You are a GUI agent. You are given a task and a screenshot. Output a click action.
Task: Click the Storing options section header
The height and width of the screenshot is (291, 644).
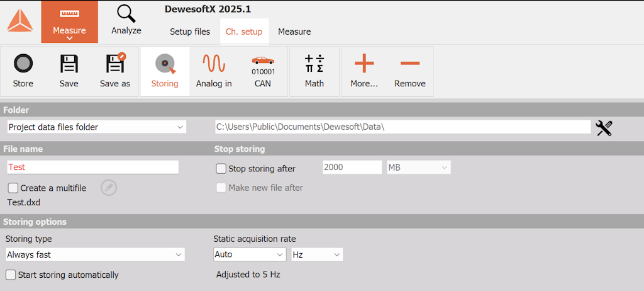click(35, 222)
